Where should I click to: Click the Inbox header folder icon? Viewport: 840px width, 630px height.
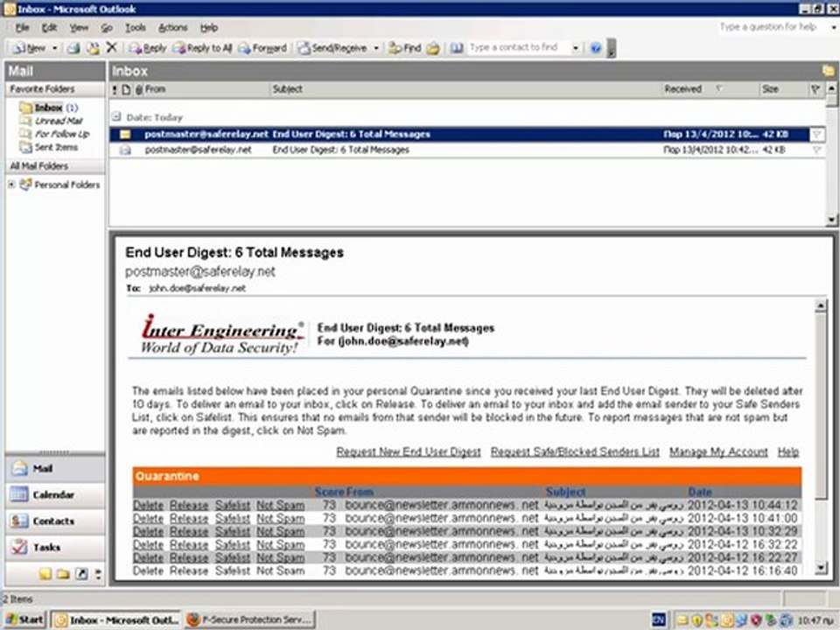828,71
